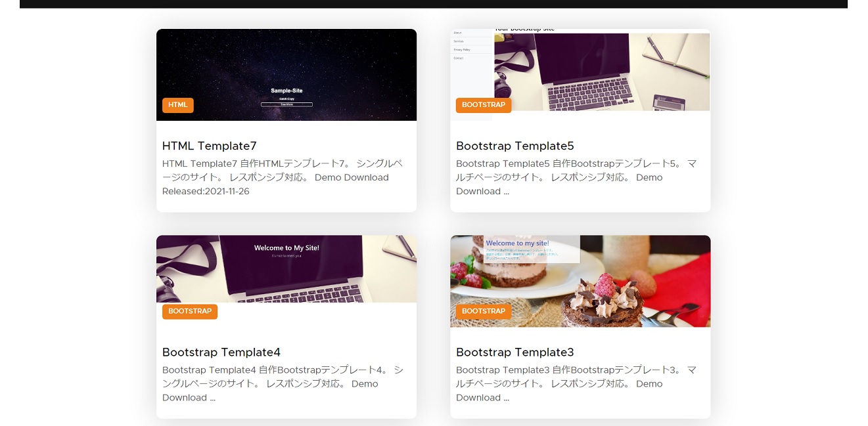
Task: Open the Bootstrap Template5 title link
Action: 515,146
